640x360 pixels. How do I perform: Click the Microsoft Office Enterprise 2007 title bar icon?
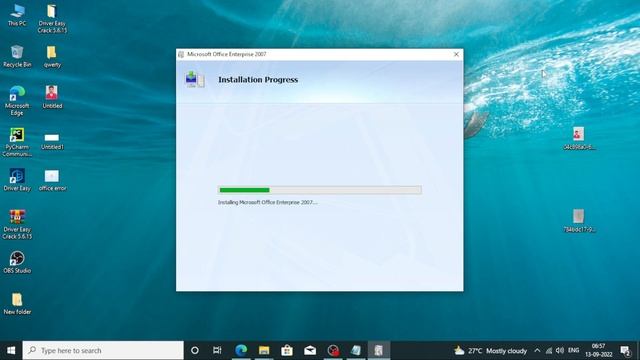point(181,54)
